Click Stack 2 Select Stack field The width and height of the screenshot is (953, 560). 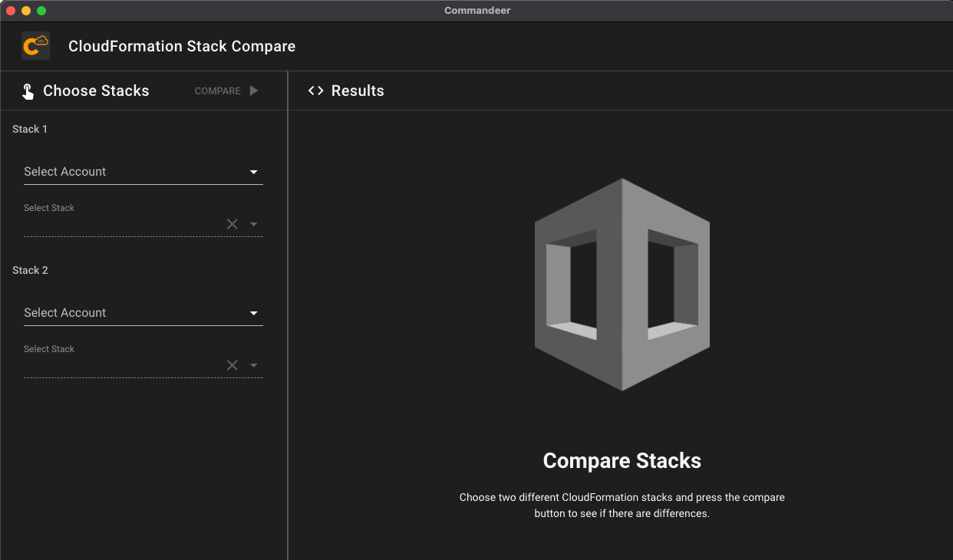point(143,360)
